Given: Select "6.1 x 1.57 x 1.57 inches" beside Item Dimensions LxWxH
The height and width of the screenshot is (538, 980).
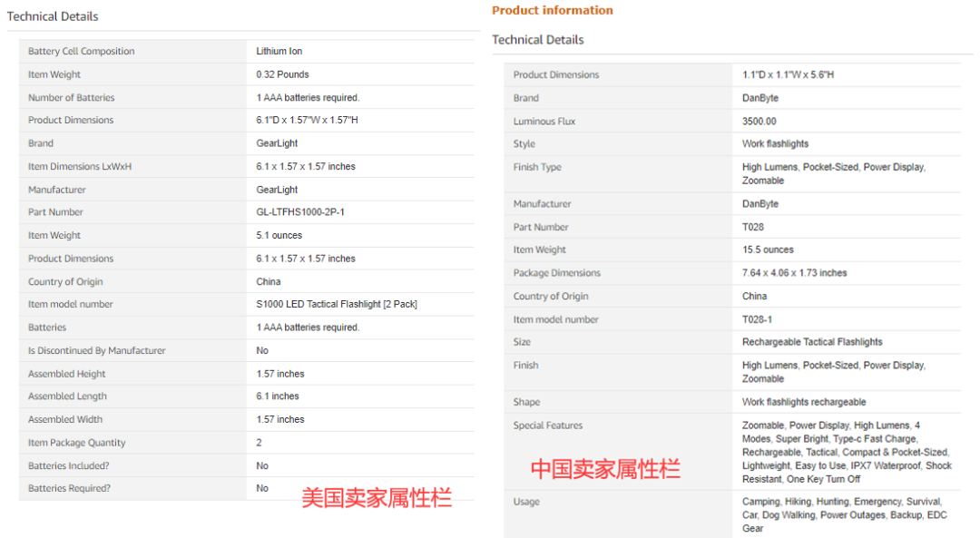Looking at the screenshot, I should pos(306,166).
